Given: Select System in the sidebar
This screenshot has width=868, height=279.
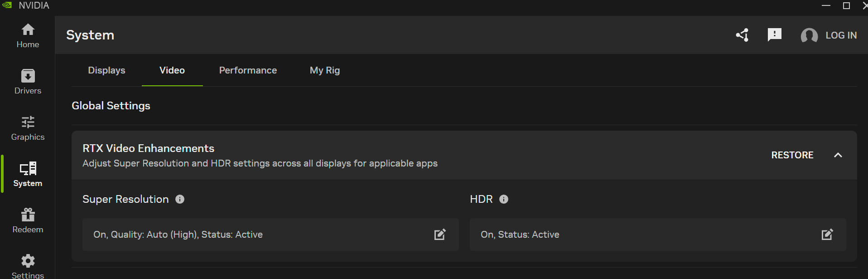Looking at the screenshot, I should (28, 174).
